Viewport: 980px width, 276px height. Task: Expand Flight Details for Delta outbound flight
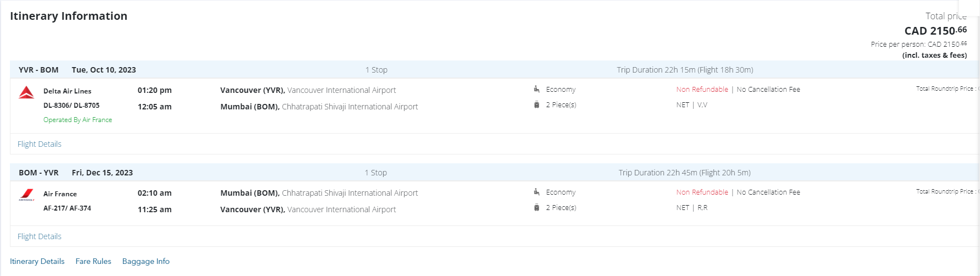[x=40, y=144]
